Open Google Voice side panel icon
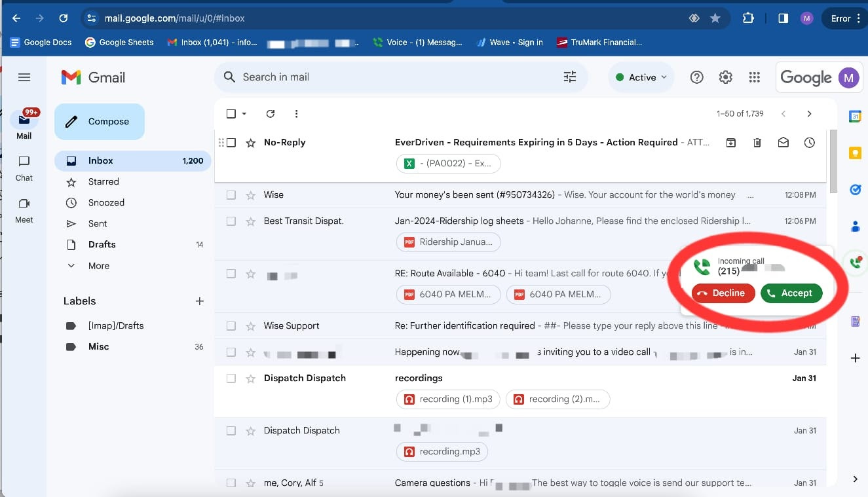 click(x=855, y=263)
